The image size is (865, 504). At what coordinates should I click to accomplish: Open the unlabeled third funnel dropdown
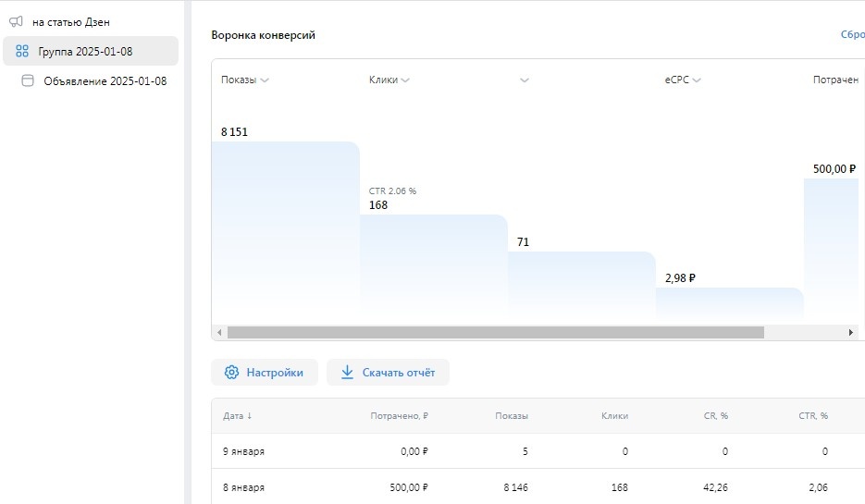pyautogui.click(x=525, y=80)
